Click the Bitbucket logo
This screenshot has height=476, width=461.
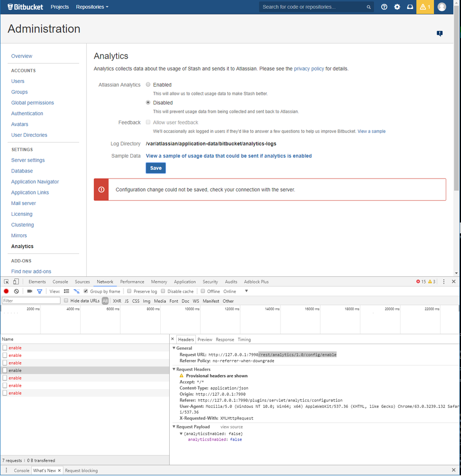pos(25,7)
